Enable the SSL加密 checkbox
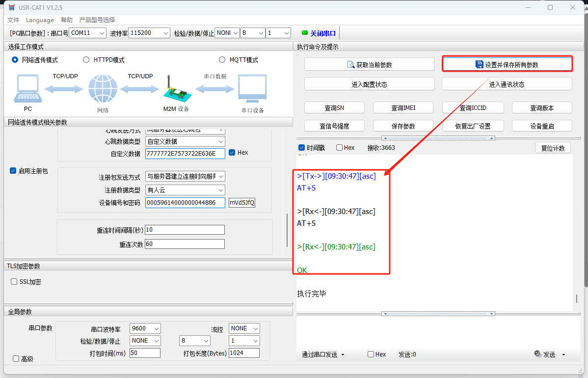 click(x=14, y=282)
